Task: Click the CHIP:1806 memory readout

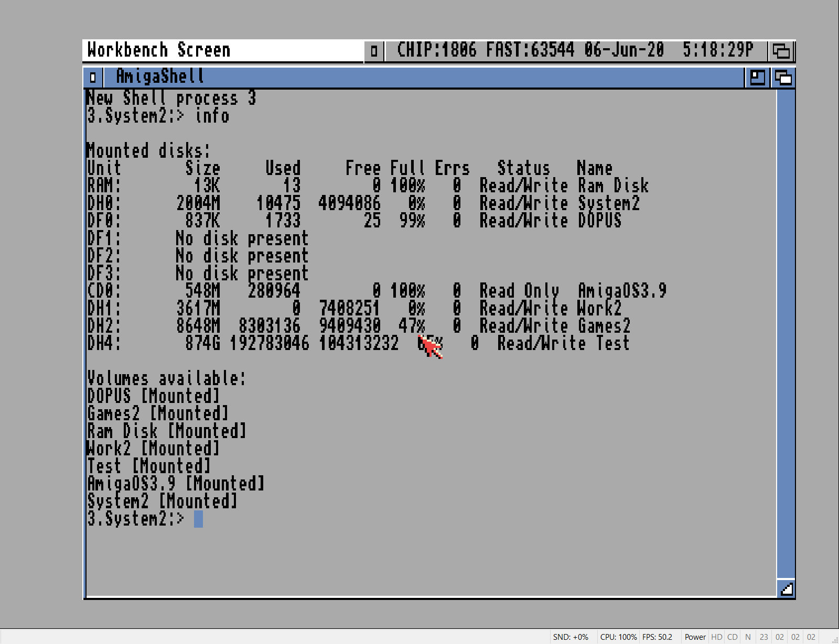Action: click(437, 50)
